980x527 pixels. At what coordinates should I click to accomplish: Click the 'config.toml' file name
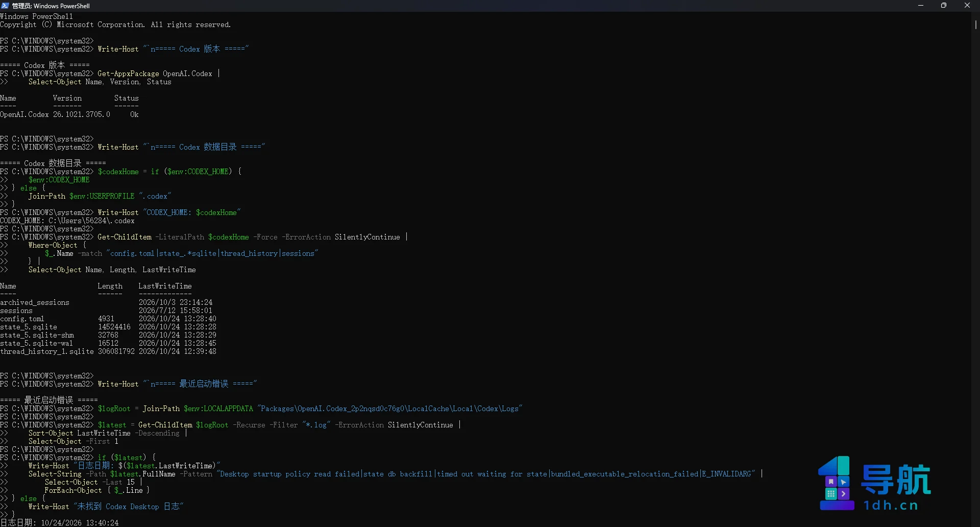(22, 319)
